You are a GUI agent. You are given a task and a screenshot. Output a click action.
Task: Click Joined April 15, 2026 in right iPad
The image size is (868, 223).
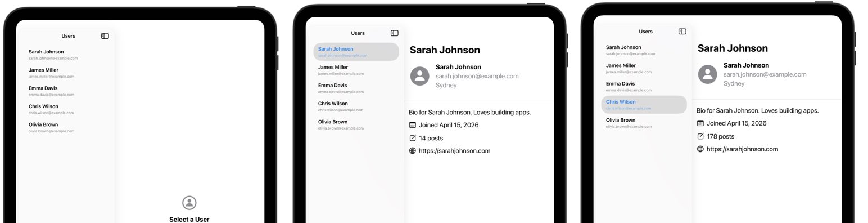point(736,123)
